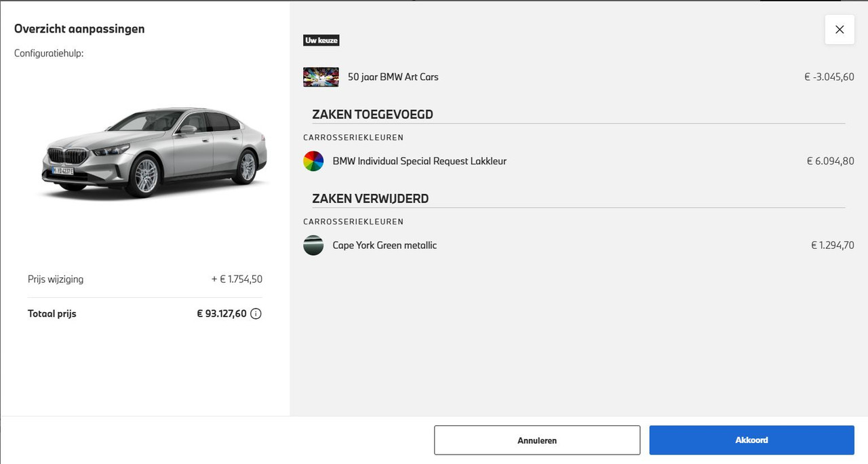Click the price € -3.045,60

pyautogui.click(x=829, y=77)
